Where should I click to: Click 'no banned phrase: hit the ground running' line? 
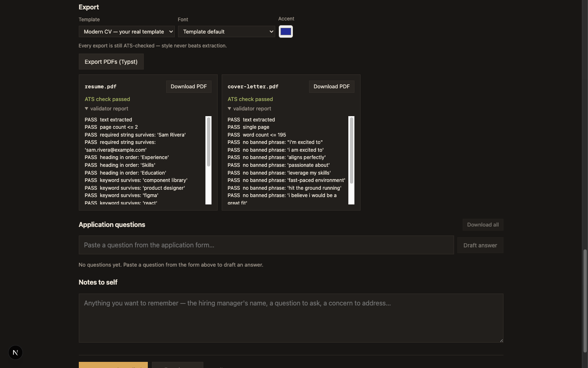[x=285, y=188]
